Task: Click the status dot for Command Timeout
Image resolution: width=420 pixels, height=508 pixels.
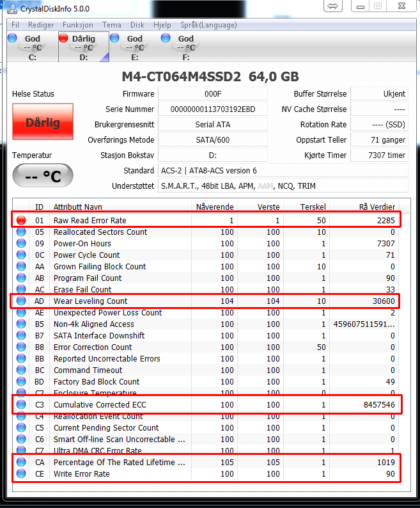Action: [x=21, y=370]
